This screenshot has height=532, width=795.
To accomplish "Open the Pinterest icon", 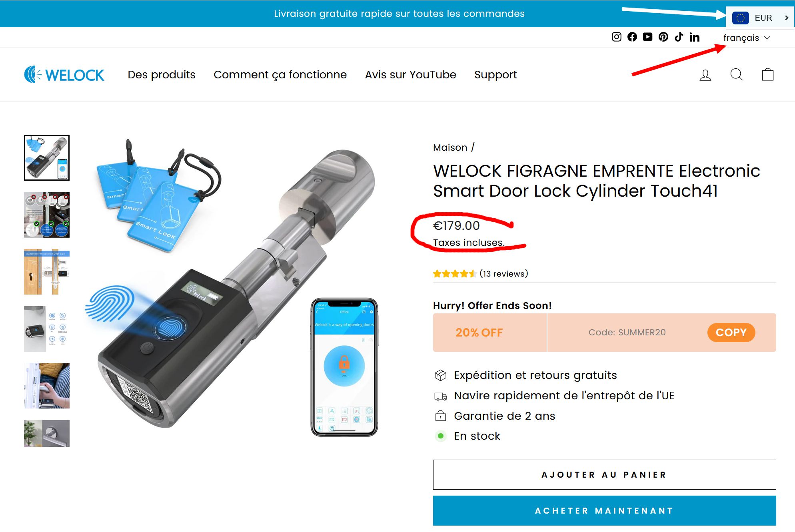I will click(x=663, y=37).
